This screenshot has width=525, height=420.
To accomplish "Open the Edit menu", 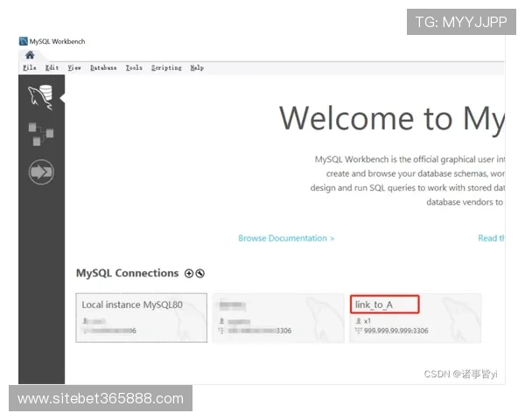I will [52, 67].
